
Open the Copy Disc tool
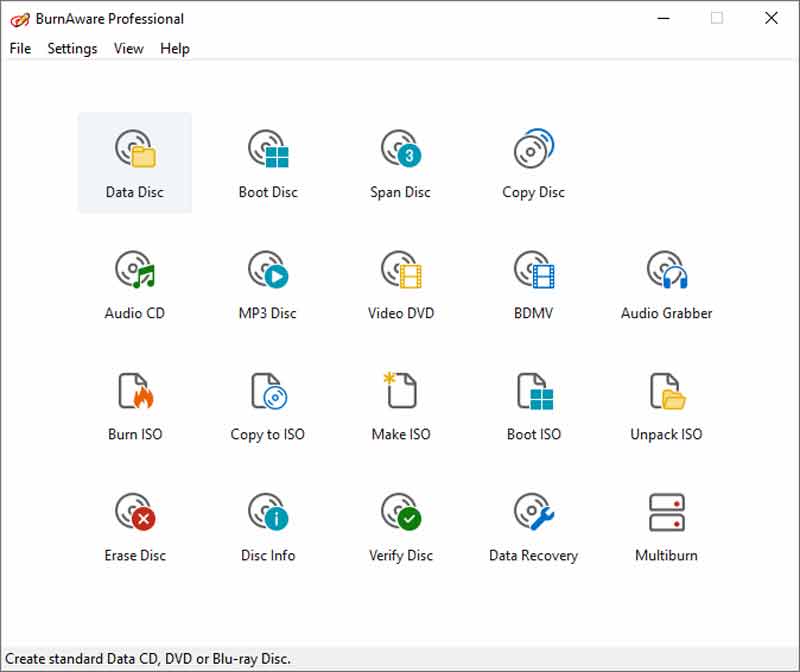[x=533, y=151]
